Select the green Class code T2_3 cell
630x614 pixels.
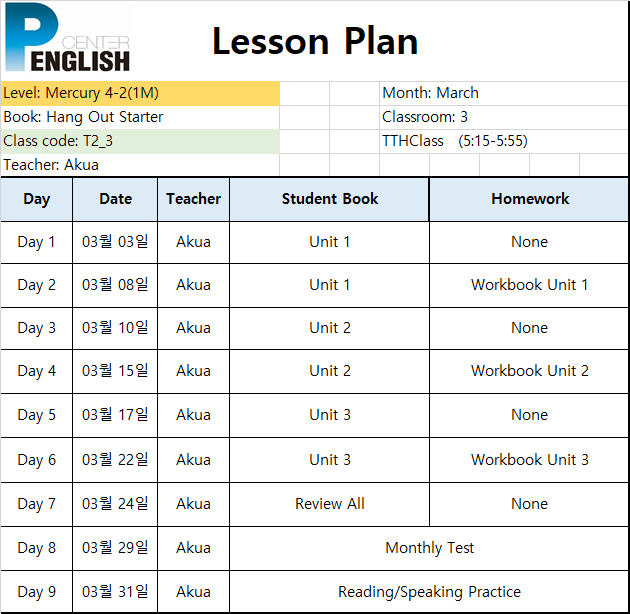pyautogui.click(x=140, y=141)
